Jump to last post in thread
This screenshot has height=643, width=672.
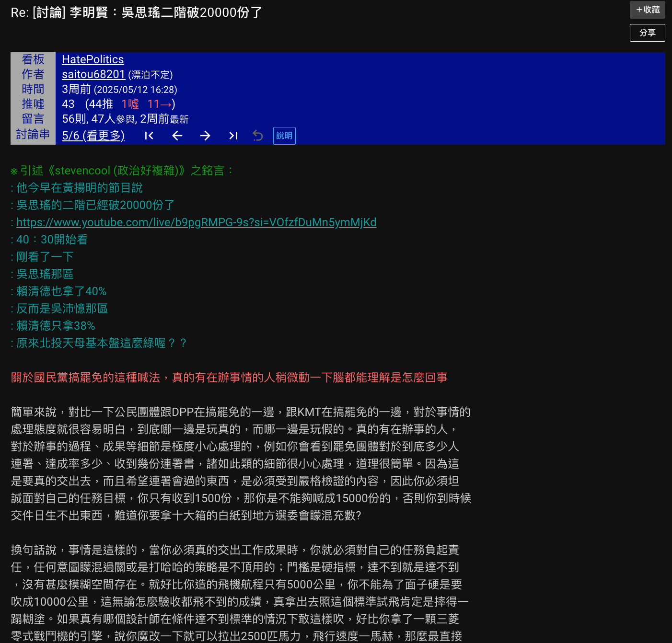click(x=233, y=136)
